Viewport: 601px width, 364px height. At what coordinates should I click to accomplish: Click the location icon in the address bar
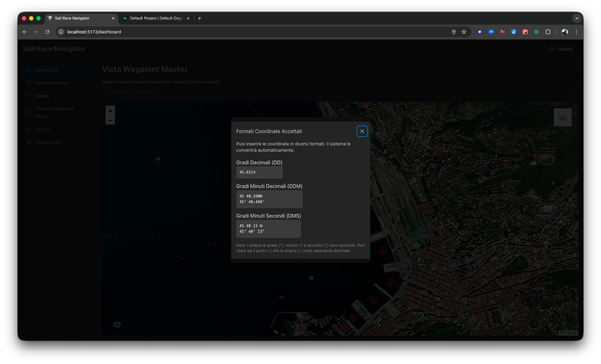click(454, 32)
